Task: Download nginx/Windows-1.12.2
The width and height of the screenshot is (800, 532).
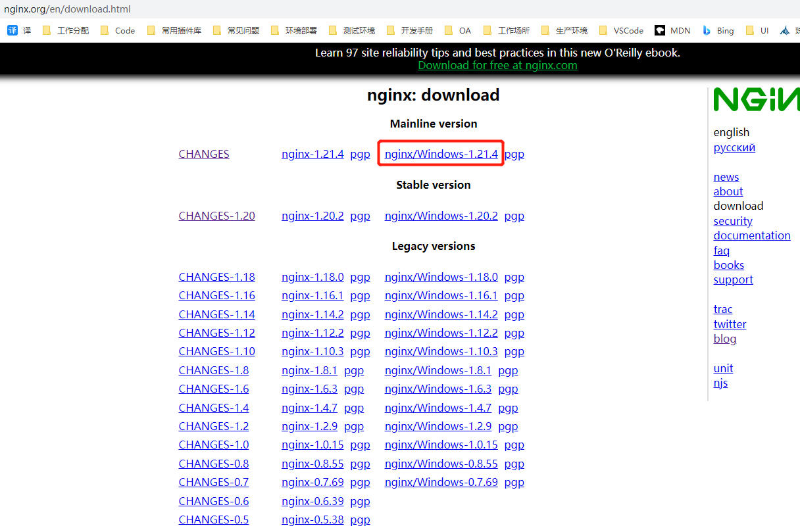Action: click(x=441, y=333)
